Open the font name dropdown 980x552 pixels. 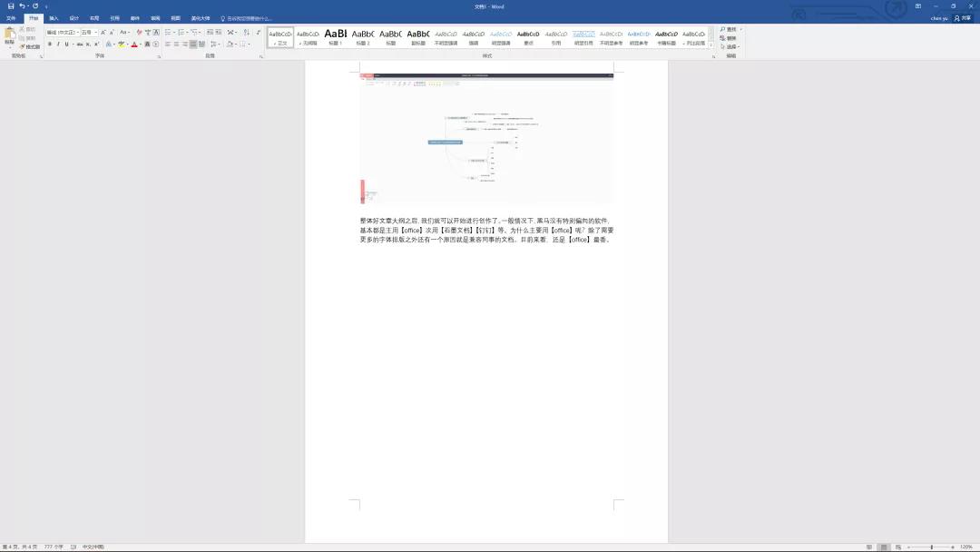coord(77,32)
